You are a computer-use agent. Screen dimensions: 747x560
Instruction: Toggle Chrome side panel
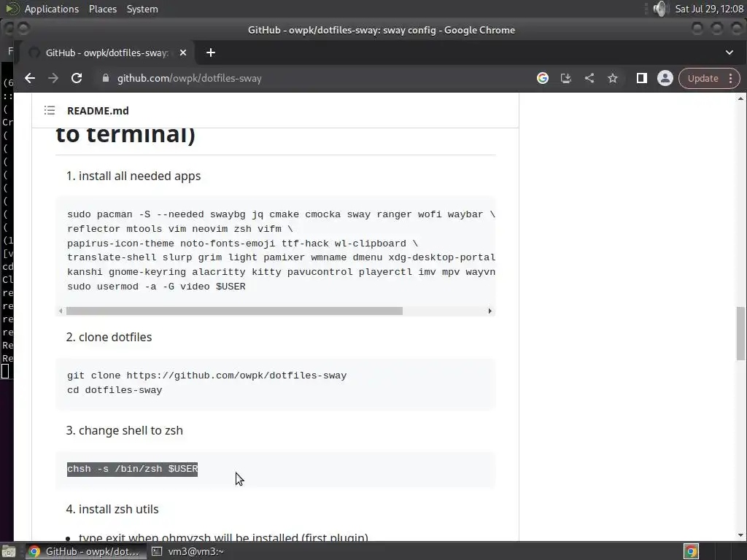coord(642,78)
